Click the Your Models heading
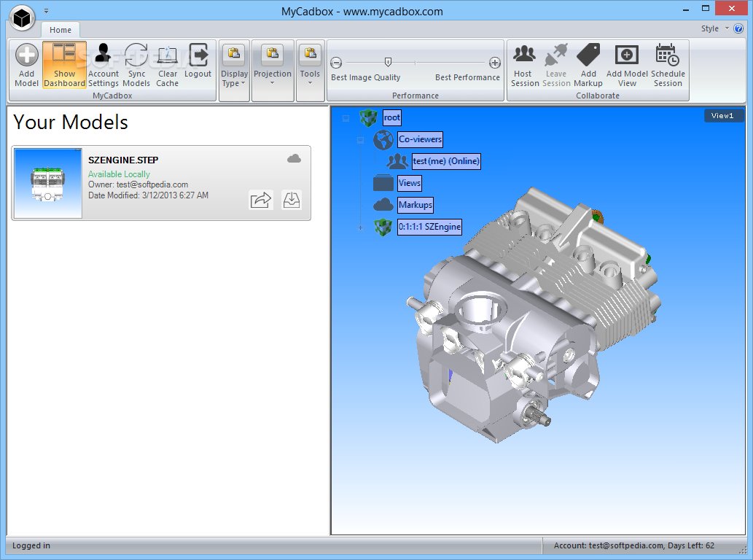Image resolution: width=753 pixels, height=560 pixels. point(71,122)
